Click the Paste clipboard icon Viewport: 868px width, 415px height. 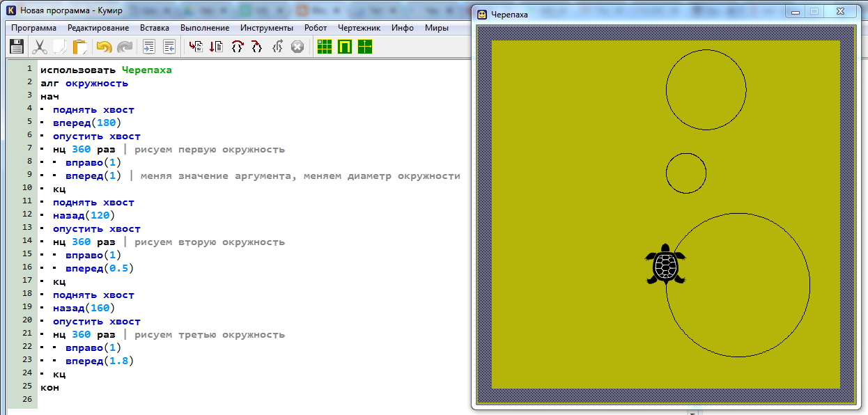pos(80,47)
